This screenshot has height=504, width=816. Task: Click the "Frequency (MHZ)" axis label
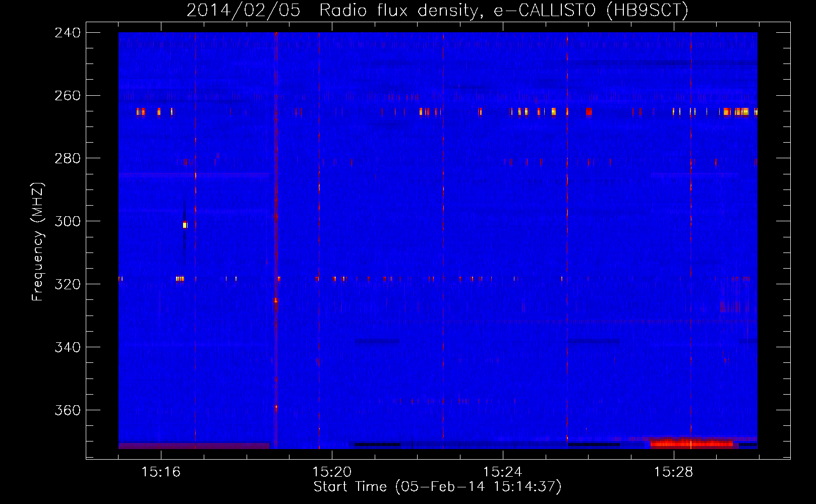38,242
